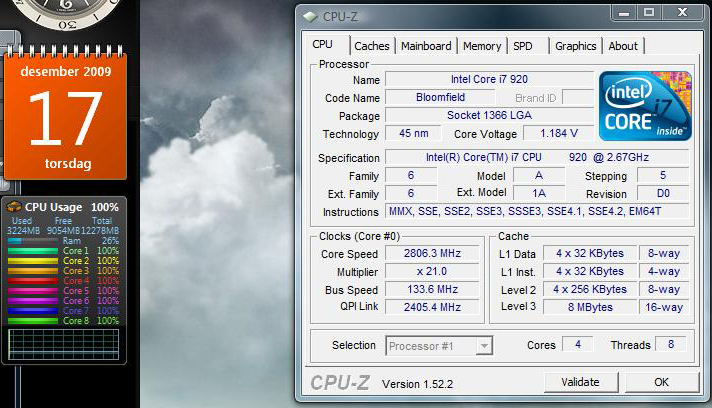712x408 pixels.
Task: Click the Level 3 value 8 MBytes
Action: [x=590, y=307]
